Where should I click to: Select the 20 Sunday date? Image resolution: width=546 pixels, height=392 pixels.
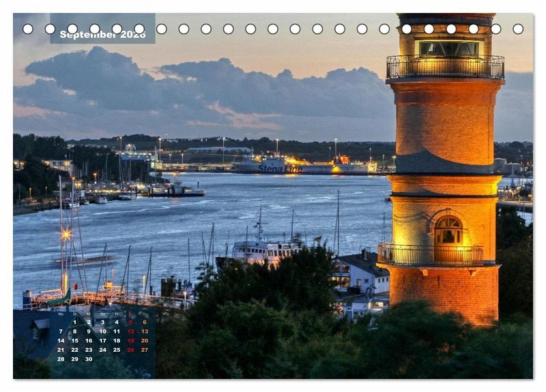click(144, 340)
